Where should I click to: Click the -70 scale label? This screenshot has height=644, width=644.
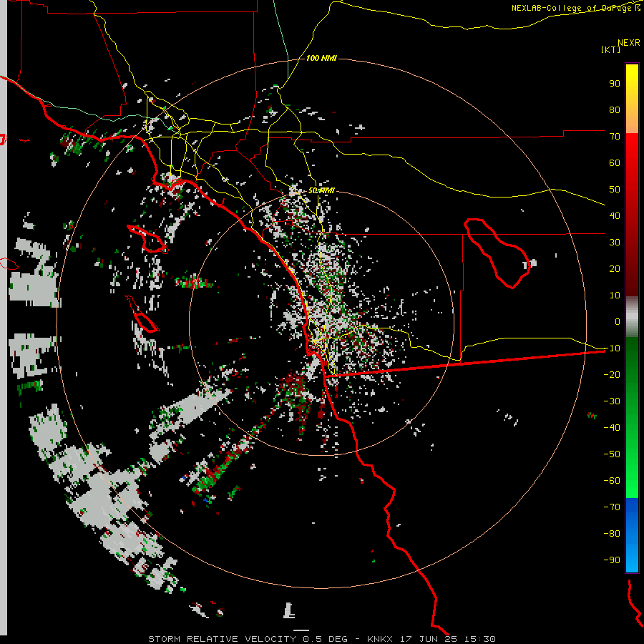[x=612, y=507]
